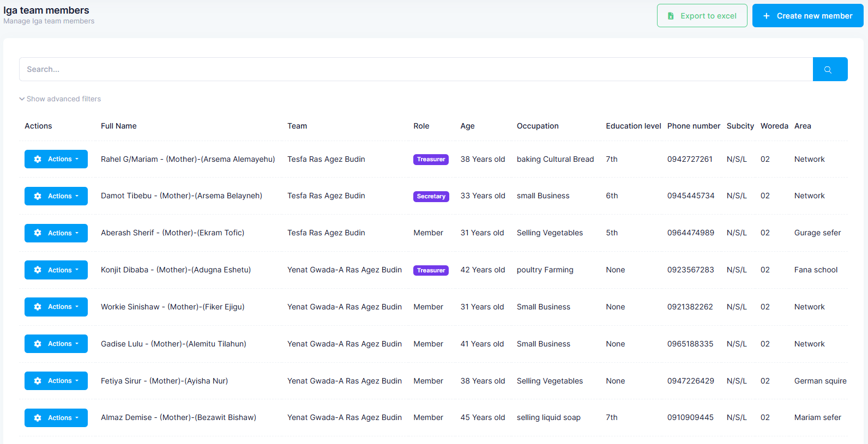Click gear icon in Almaz Demise's row
The width and height of the screenshot is (868, 444).
[38, 418]
